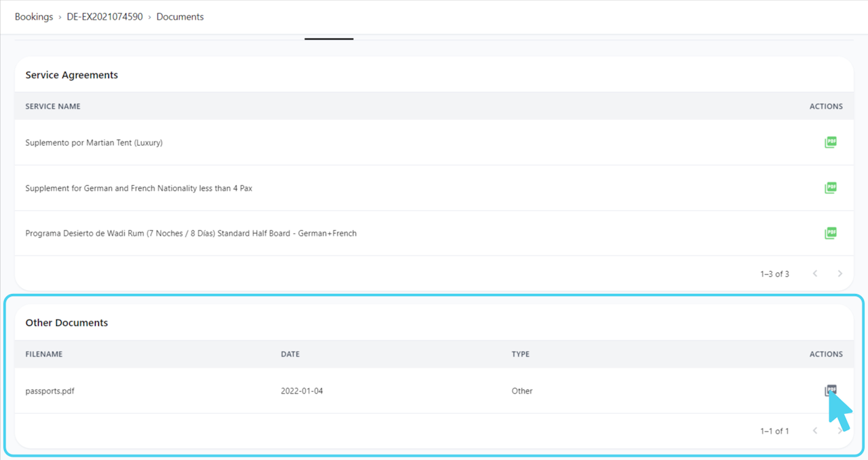Click the 2022-01-04 date cell
This screenshot has height=460, width=868.
coord(302,391)
